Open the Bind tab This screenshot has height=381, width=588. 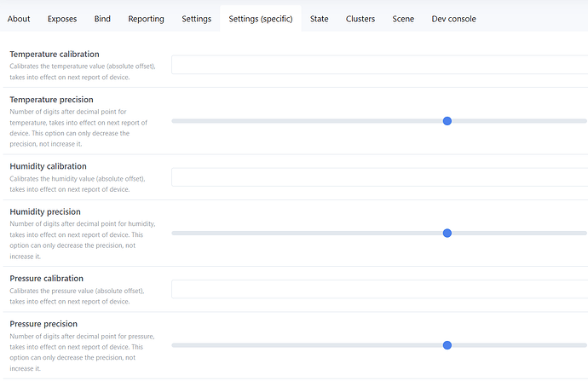[102, 19]
